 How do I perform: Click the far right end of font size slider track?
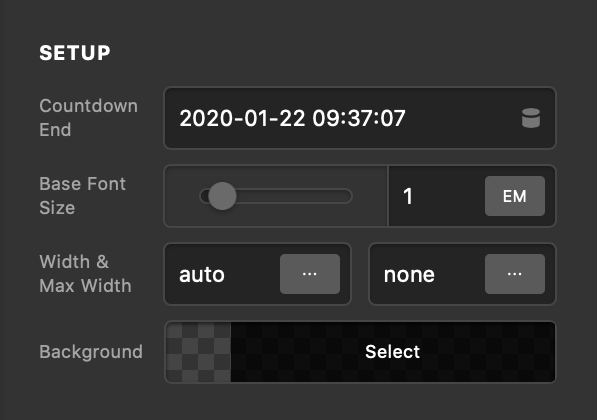[x=347, y=196]
